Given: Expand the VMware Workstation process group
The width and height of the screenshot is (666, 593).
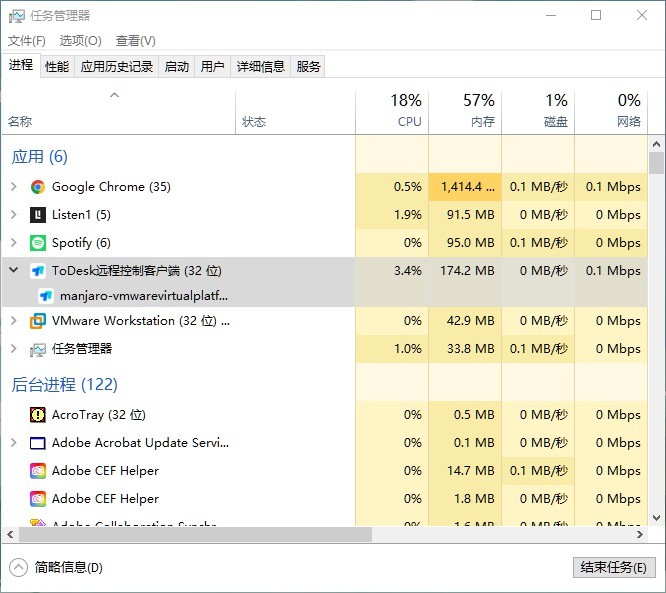Looking at the screenshot, I should (x=14, y=320).
